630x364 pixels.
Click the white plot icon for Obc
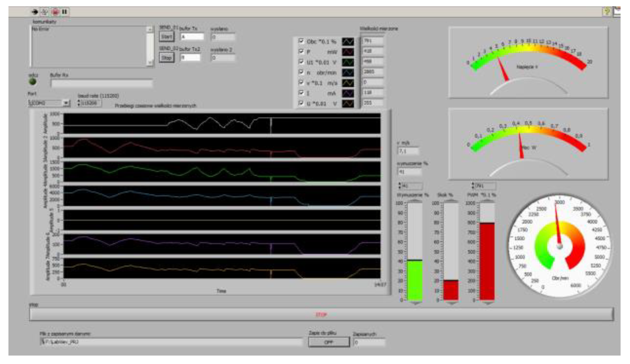[348, 42]
